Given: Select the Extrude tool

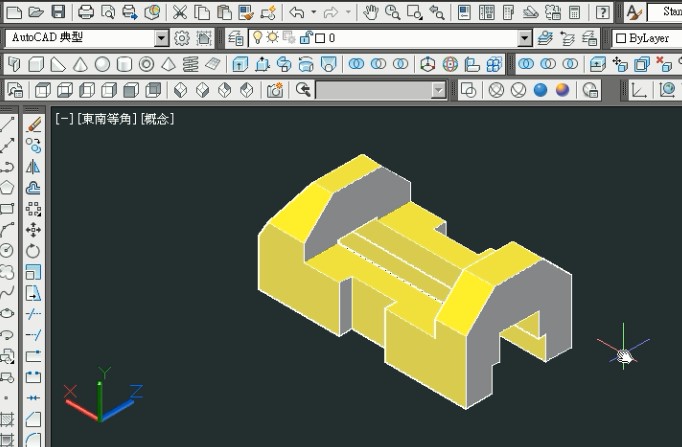Looking at the screenshot, I should (x=240, y=65).
